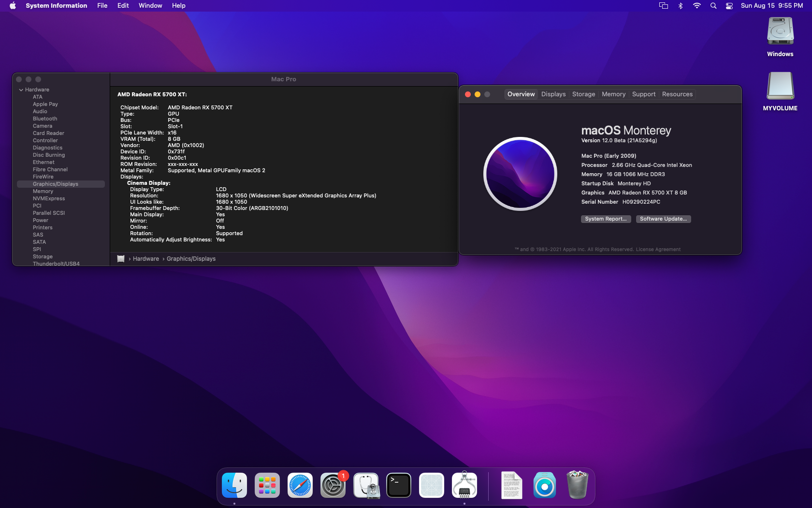
Task: Click Hardware in the path bar
Action: (146, 259)
